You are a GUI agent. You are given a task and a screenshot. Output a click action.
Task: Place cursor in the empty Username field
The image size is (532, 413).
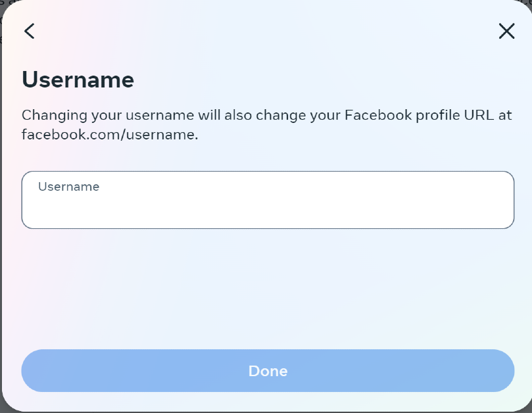pos(268,205)
